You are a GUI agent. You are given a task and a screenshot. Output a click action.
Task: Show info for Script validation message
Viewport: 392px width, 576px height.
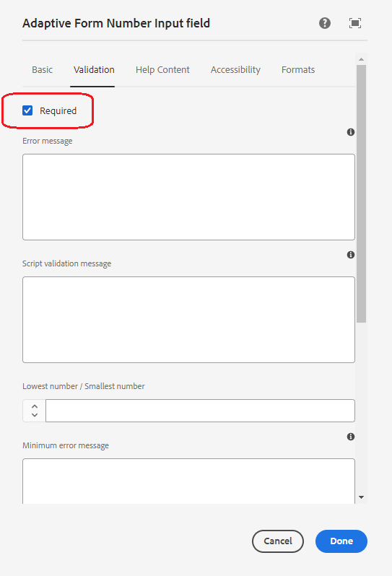click(x=351, y=255)
